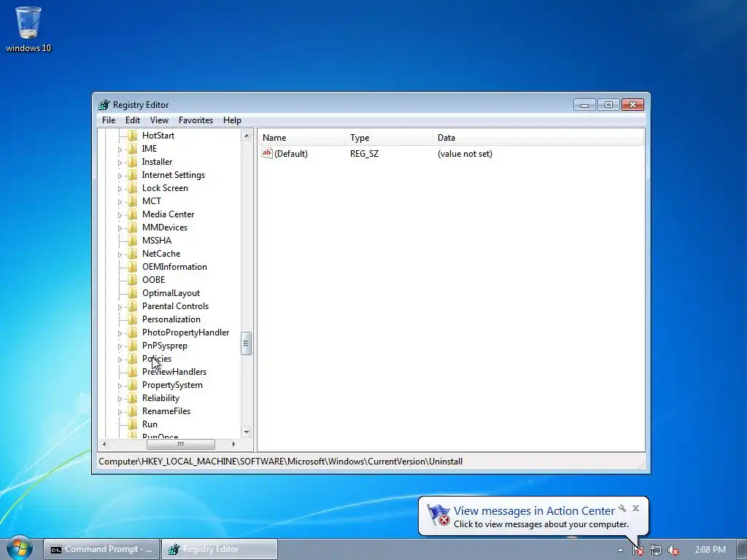Click the OEMInformation folder icon
This screenshot has width=747, height=560.
coord(133,267)
